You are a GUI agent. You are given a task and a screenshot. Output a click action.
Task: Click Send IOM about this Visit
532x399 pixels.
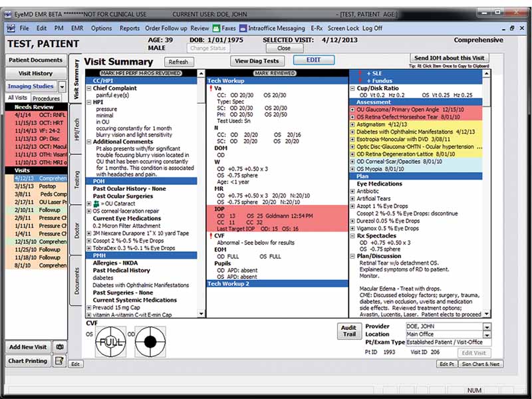(449, 58)
